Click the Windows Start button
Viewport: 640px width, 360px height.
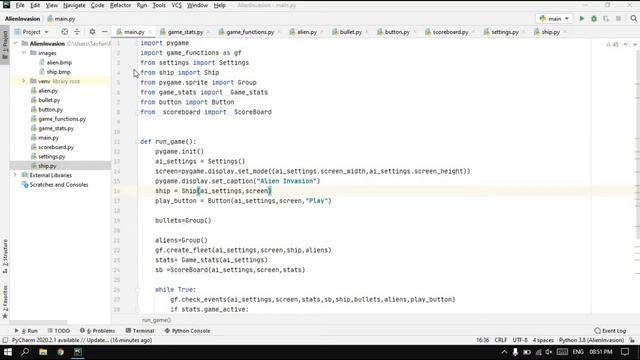8,352
